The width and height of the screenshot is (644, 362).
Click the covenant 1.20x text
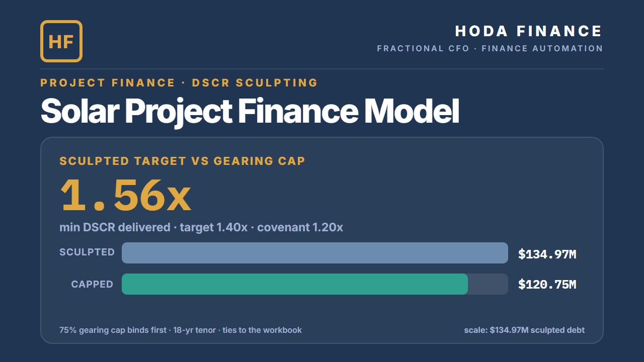pos(300,227)
